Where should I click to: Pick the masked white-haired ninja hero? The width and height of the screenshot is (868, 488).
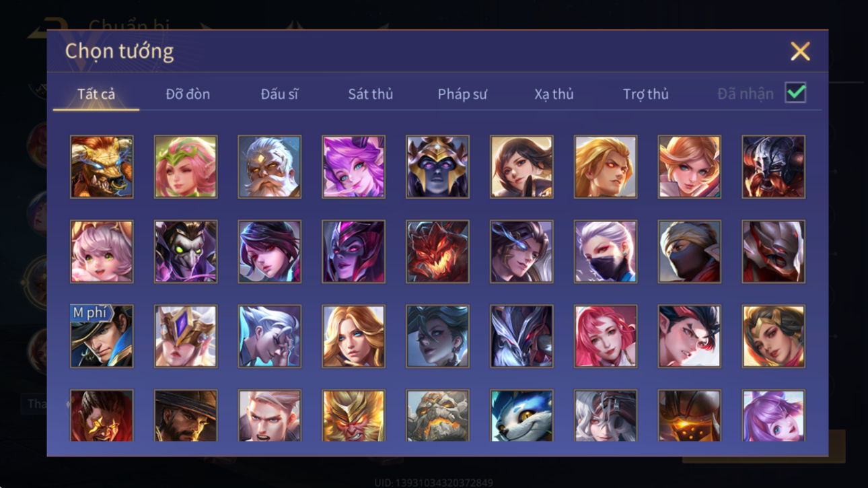(x=605, y=251)
